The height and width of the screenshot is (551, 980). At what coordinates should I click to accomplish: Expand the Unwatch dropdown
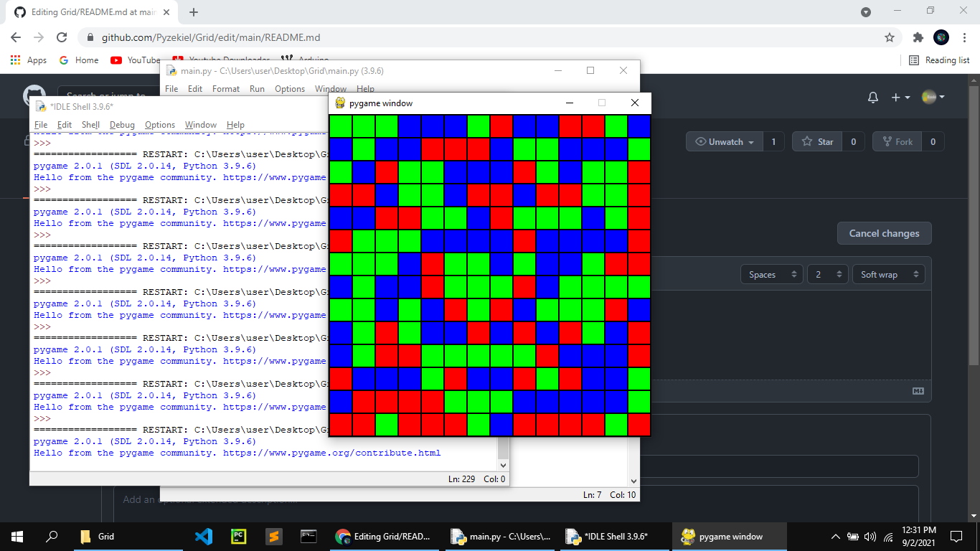724,141
